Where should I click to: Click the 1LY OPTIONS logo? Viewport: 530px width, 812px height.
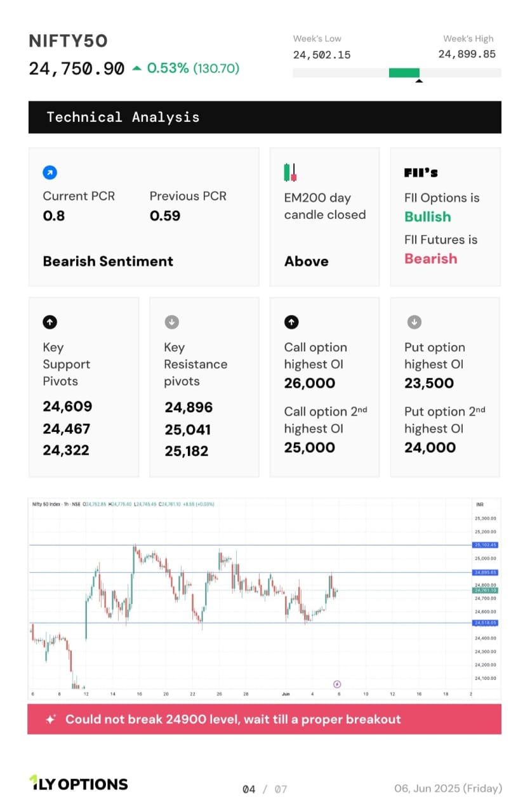coord(79,783)
